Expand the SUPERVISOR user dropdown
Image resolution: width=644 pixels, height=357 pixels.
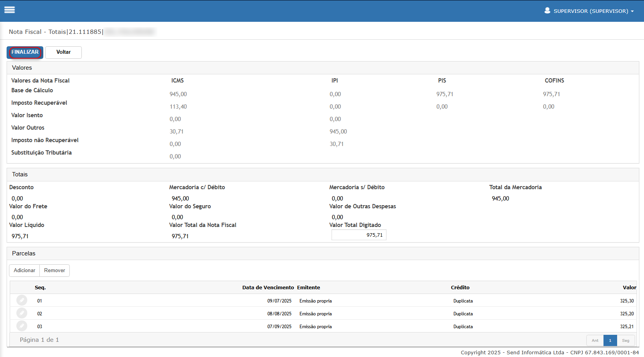tap(594, 11)
